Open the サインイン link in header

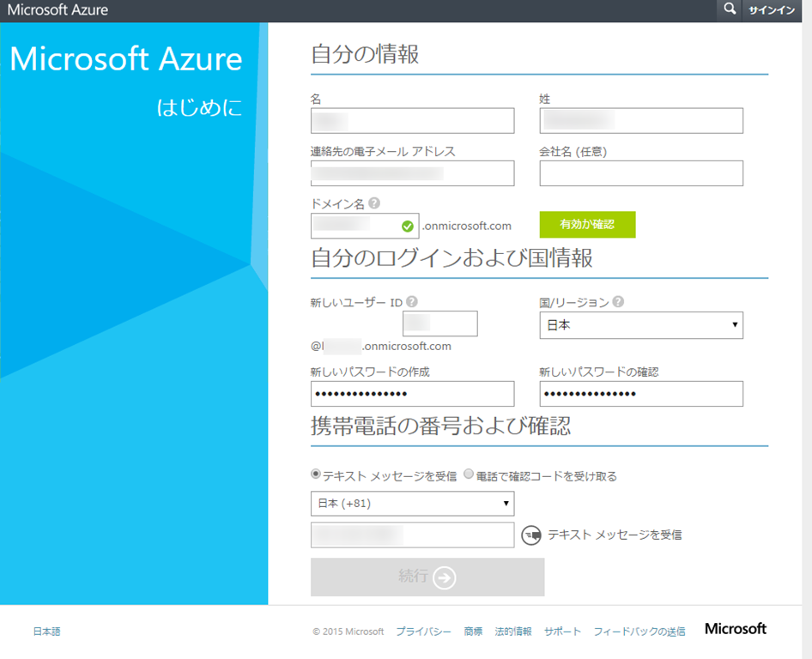tap(772, 10)
